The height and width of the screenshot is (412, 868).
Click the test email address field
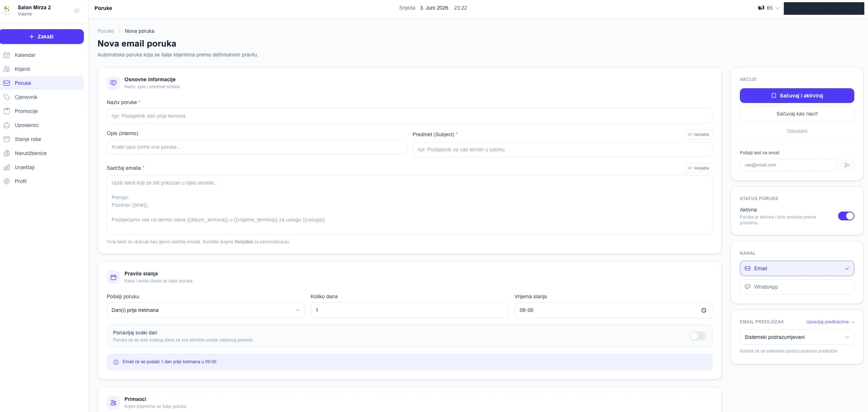pos(788,165)
